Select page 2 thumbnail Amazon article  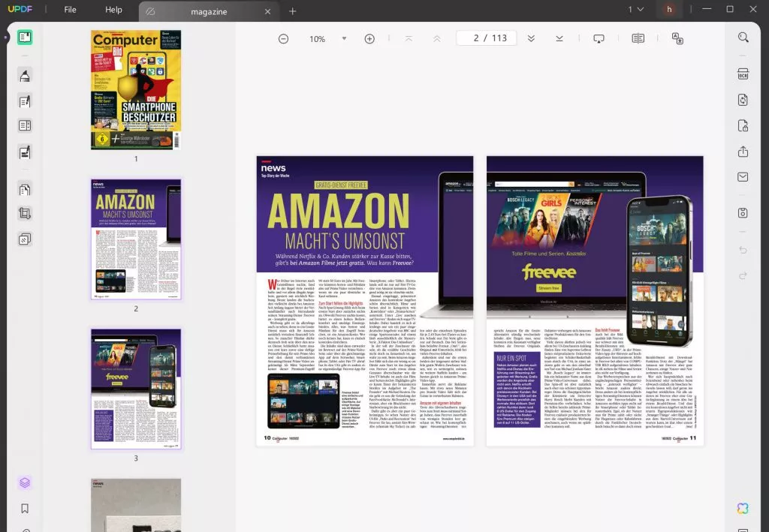[136, 239]
